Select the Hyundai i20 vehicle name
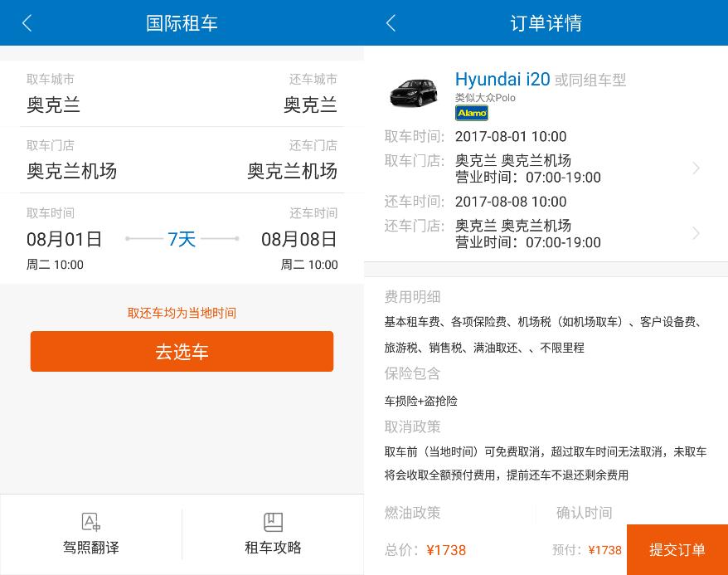 [502, 80]
